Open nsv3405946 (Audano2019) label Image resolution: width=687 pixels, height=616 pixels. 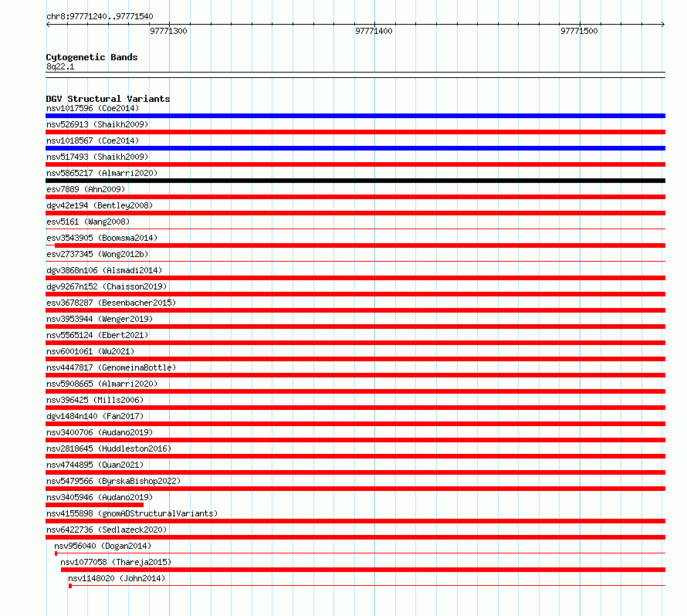[x=100, y=497]
